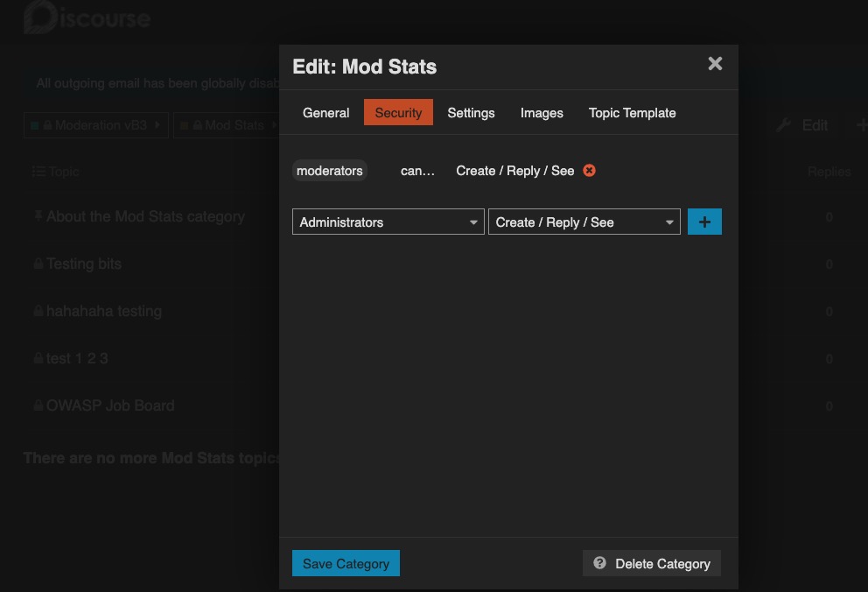Viewport: 868px width, 592px height.
Task: Open the Create / Reply / See permission dropdown
Action: [x=584, y=222]
